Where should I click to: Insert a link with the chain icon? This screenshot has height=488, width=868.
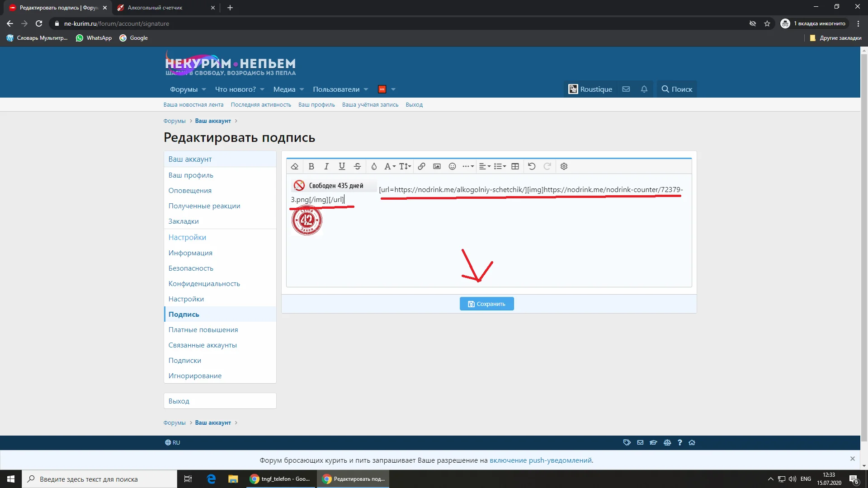tap(421, 166)
